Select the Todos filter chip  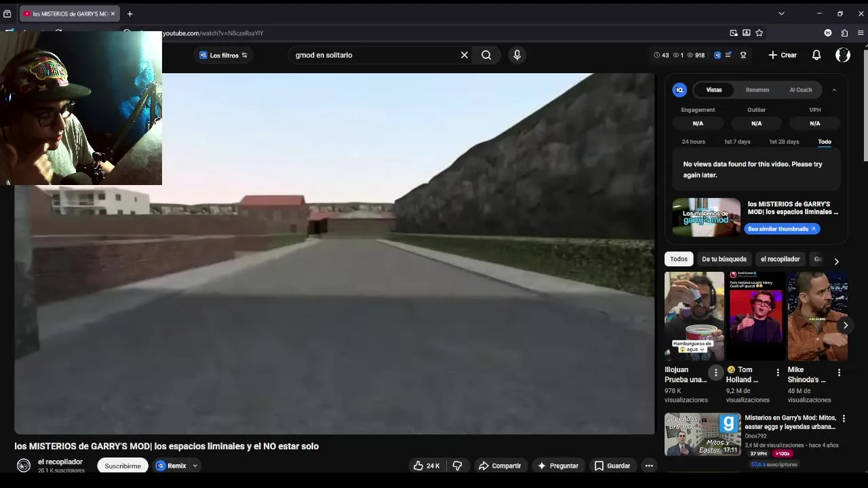click(x=679, y=259)
